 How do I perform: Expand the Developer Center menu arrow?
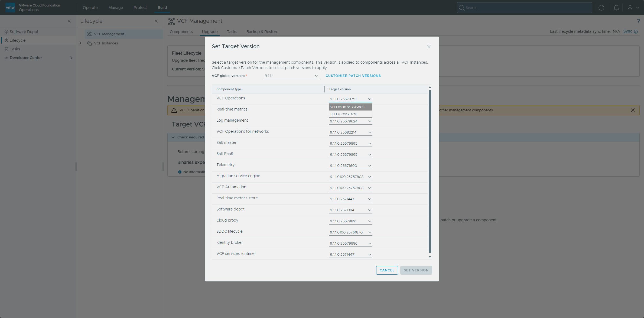tap(71, 58)
